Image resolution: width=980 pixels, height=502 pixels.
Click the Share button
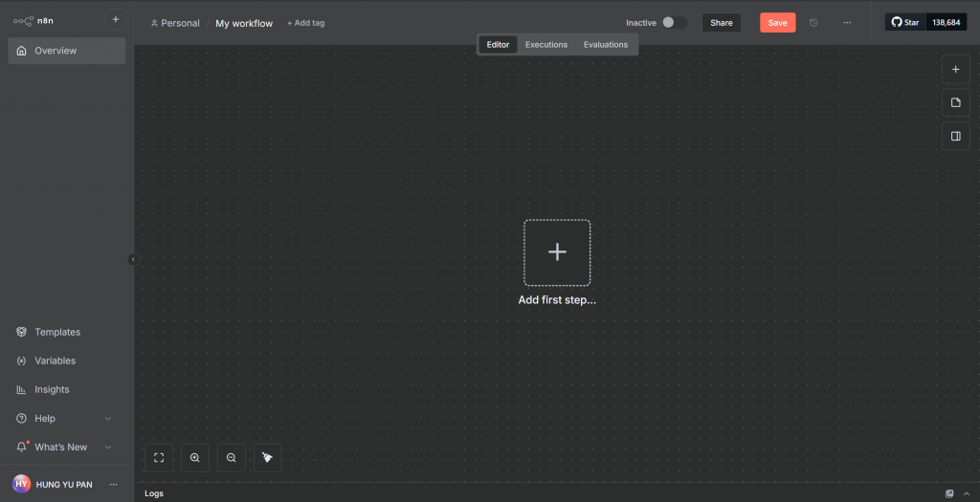pos(722,23)
